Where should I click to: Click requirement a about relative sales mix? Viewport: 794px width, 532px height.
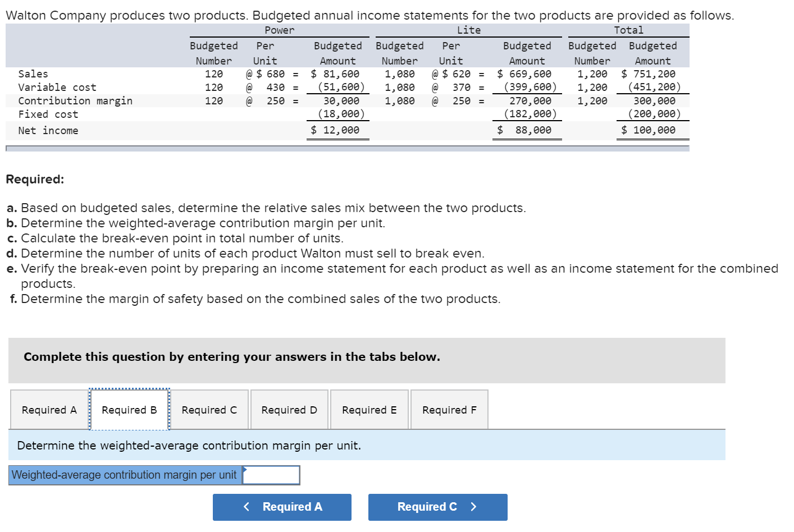pos(266,208)
